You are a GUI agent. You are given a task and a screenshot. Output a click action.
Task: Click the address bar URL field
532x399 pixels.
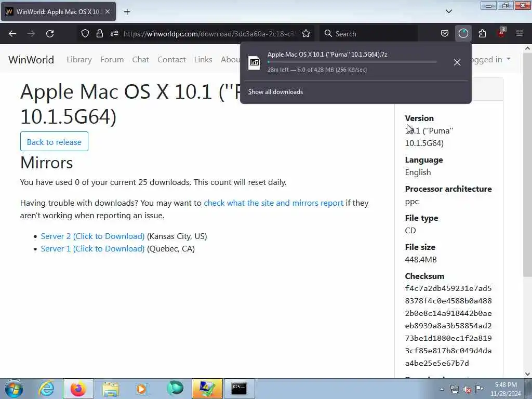tap(210, 34)
